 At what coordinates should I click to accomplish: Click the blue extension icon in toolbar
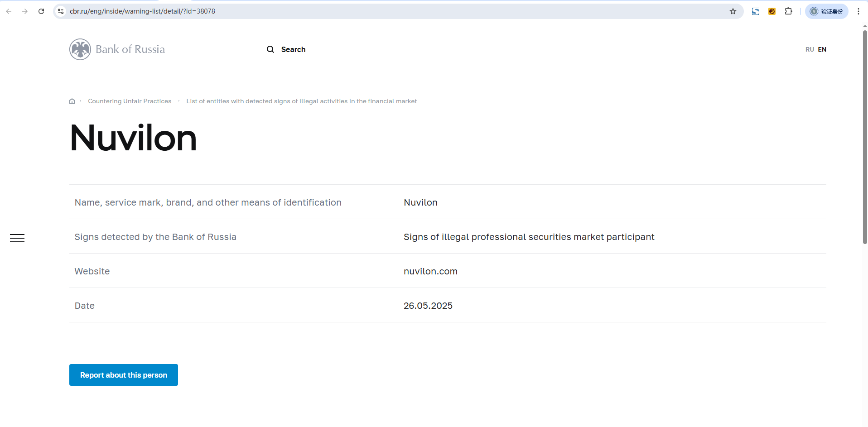click(x=756, y=11)
